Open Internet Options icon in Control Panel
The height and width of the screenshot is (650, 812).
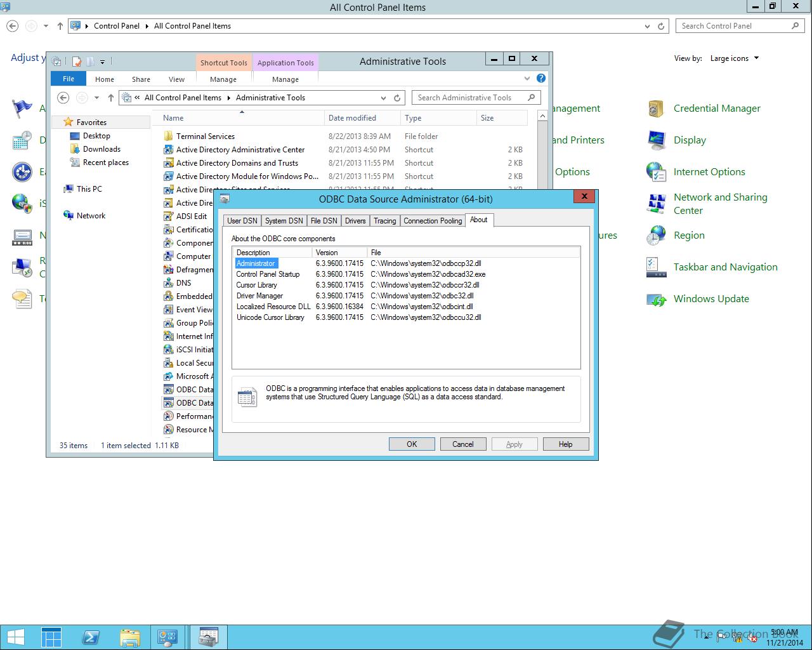tap(655, 172)
